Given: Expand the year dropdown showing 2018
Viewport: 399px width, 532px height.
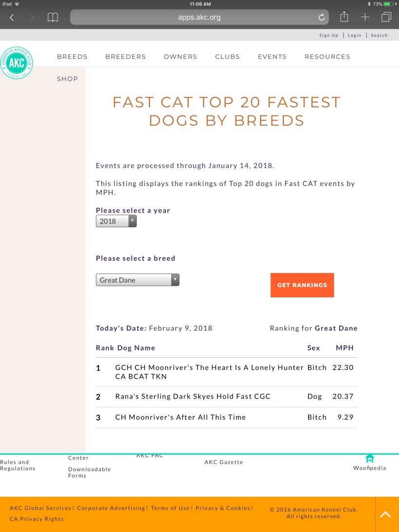Looking at the screenshot, I should [x=116, y=221].
